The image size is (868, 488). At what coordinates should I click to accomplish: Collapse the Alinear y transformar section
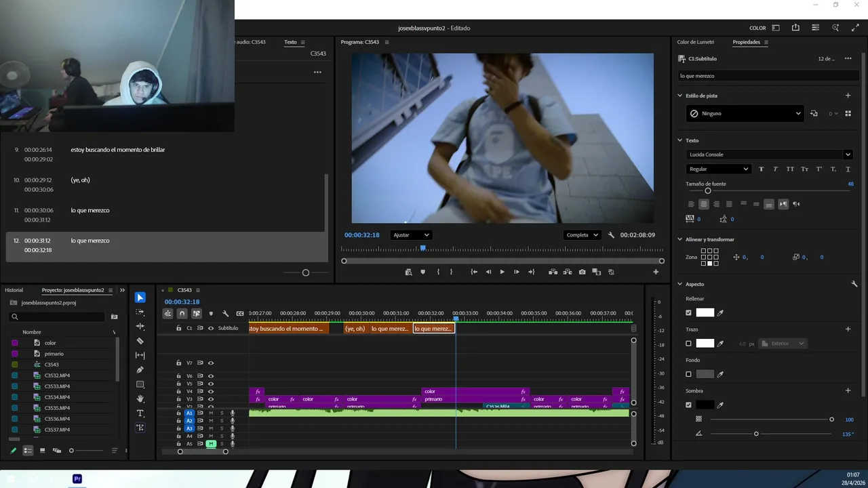pyautogui.click(x=680, y=239)
